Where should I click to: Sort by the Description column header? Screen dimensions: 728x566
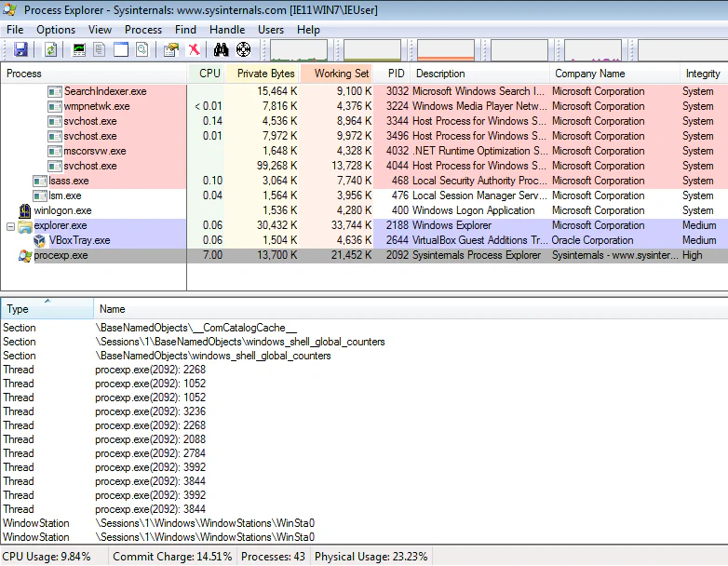(480, 74)
